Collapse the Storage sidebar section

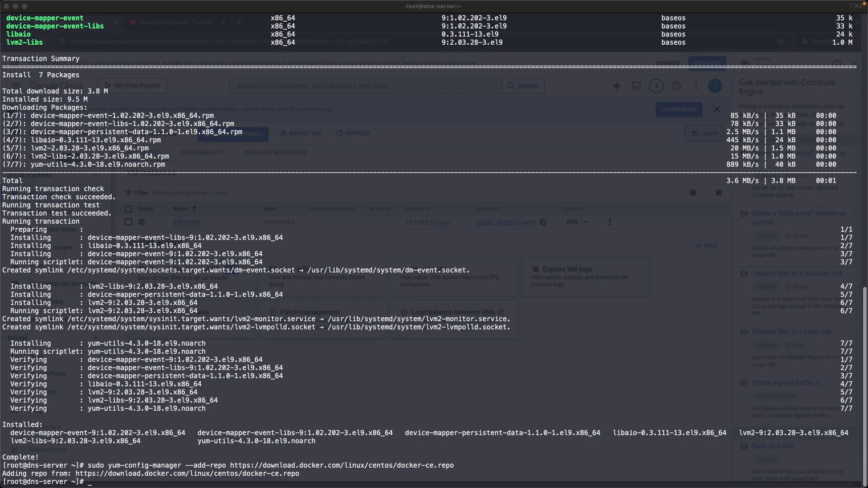(x=95, y=338)
